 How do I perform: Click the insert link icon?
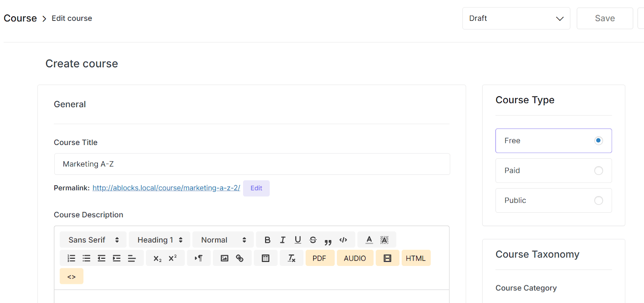[x=240, y=258]
